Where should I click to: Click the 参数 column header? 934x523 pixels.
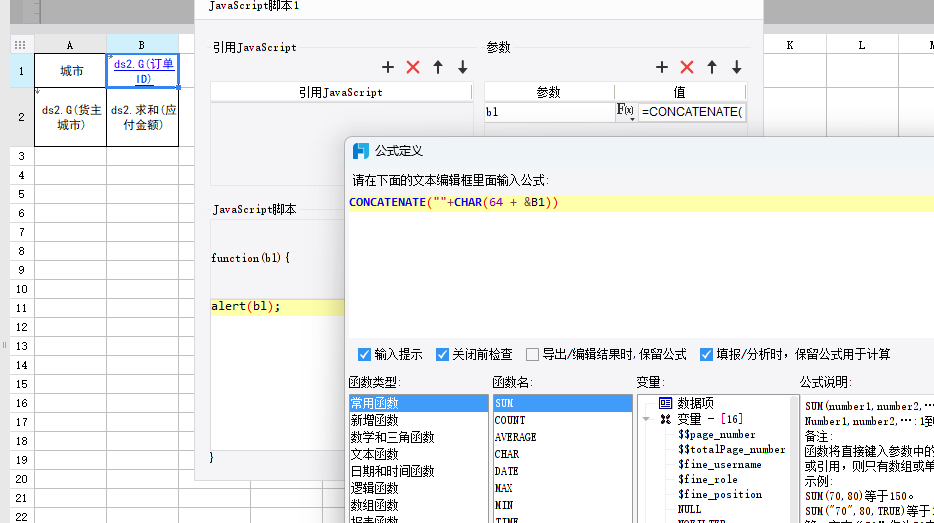(x=549, y=92)
